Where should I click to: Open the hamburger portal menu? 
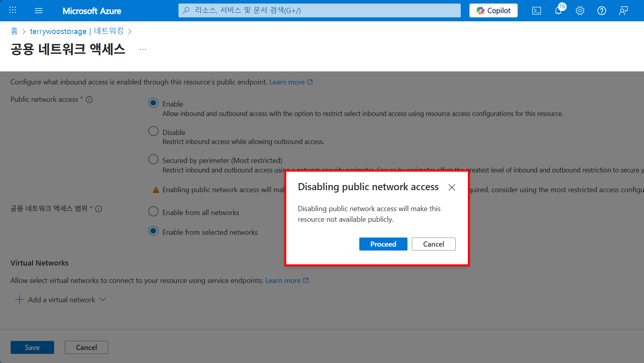click(x=39, y=11)
